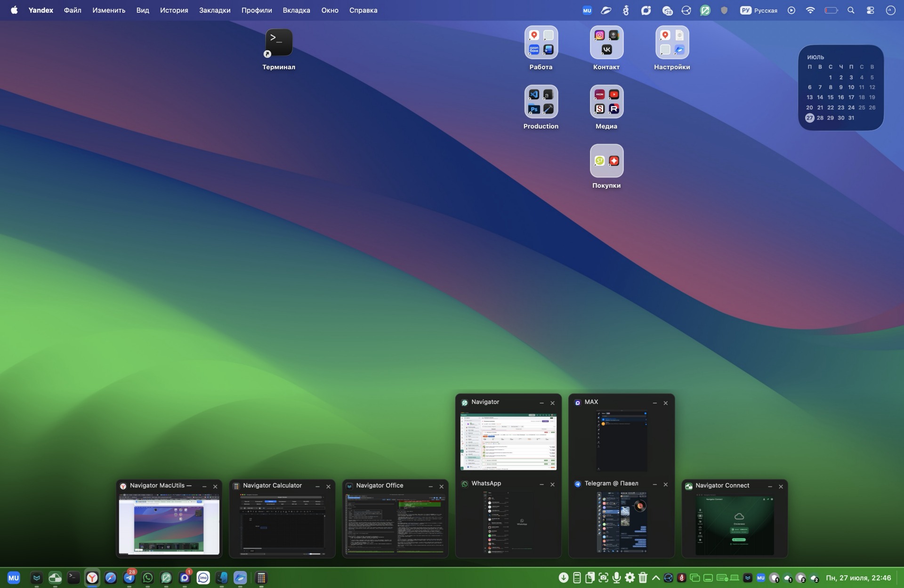Screen dimensions: 904x588
Task: Open Finder in the dock
Action: (x=222, y=578)
